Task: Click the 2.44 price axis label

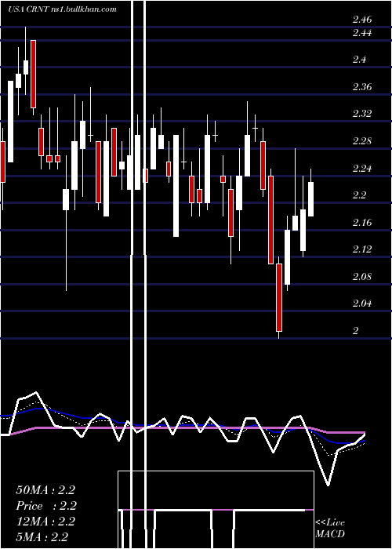Action: pos(362,33)
